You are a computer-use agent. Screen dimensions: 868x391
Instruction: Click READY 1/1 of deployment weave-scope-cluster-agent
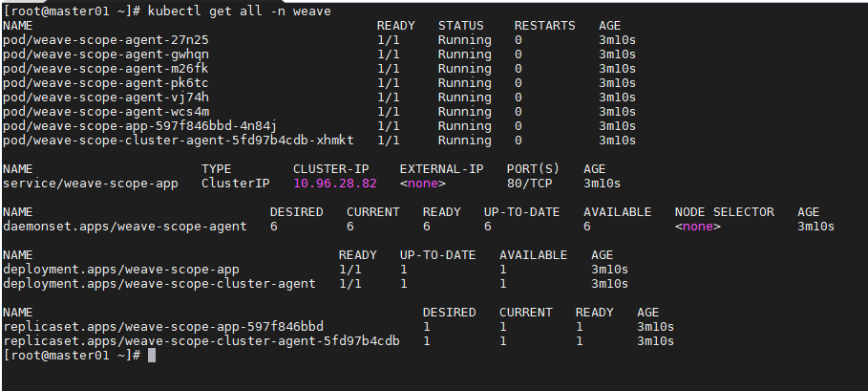point(349,284)
